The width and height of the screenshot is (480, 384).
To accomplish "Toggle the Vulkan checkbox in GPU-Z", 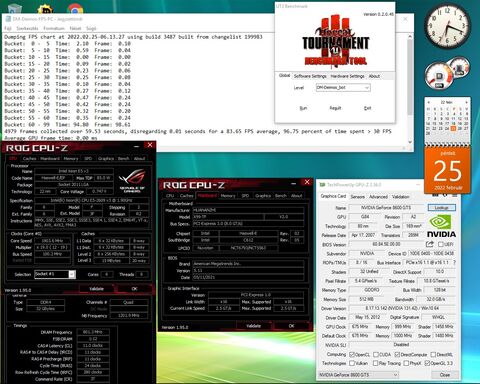I will click(352, 363).
